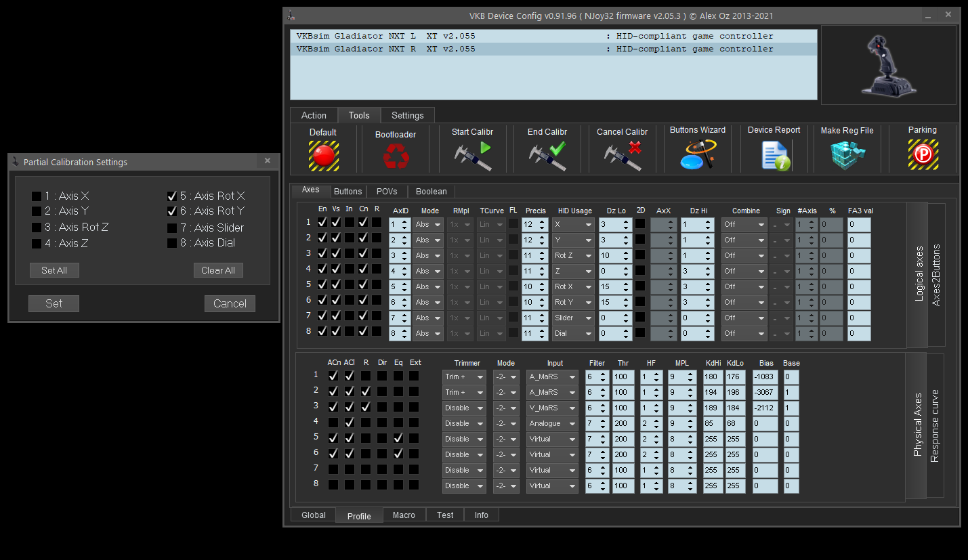968x560 pixels.
Task: Click Filter stepper for physical axis 4
Action: point(603,423)
